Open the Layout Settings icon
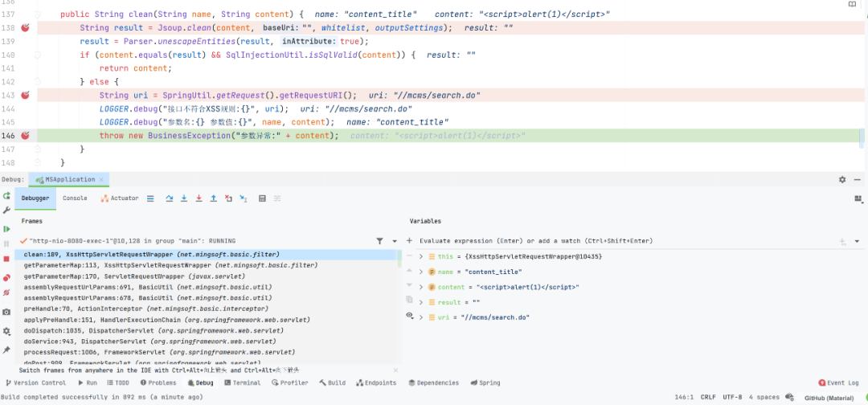The height and width of the screenshot is (405, 868). [858, 198]
